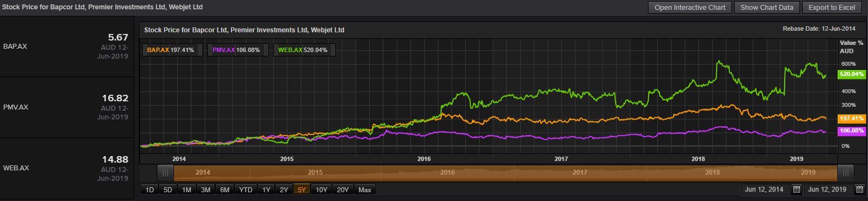
Task: Grab the right range slider handle
Action: [x=846, y=173]
